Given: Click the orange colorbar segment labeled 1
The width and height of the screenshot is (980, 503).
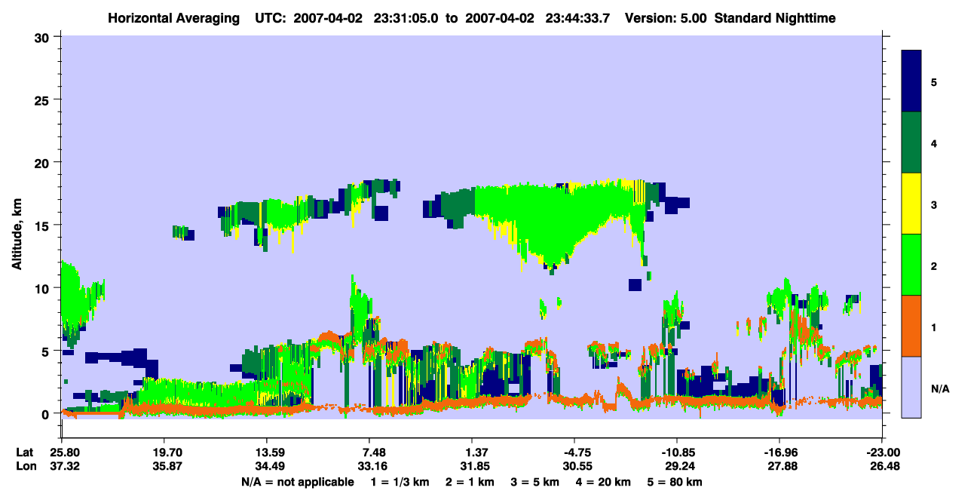Looking at the screenshot, I should point(911,326).
